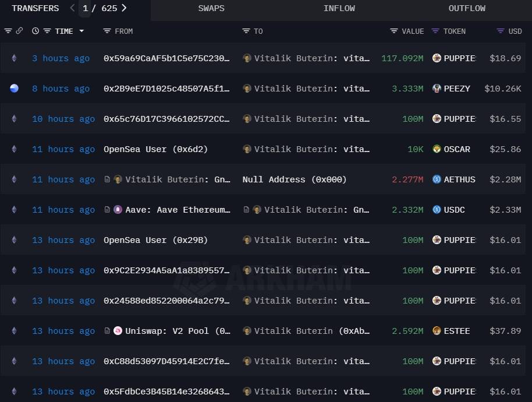Click the PEEZY token icon
Image resolution: width=532 pixels, height=402 pixels.
click(437, 89)
